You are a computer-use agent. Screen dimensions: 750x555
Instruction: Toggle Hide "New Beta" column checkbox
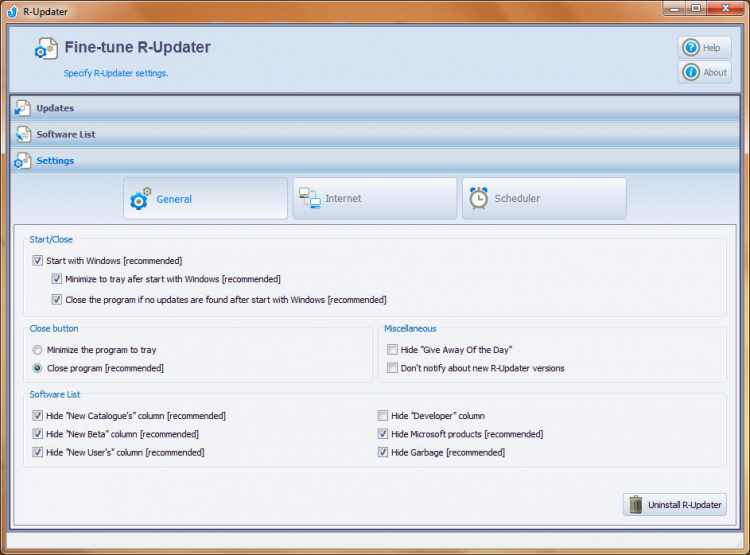click(x=37, y=434)
